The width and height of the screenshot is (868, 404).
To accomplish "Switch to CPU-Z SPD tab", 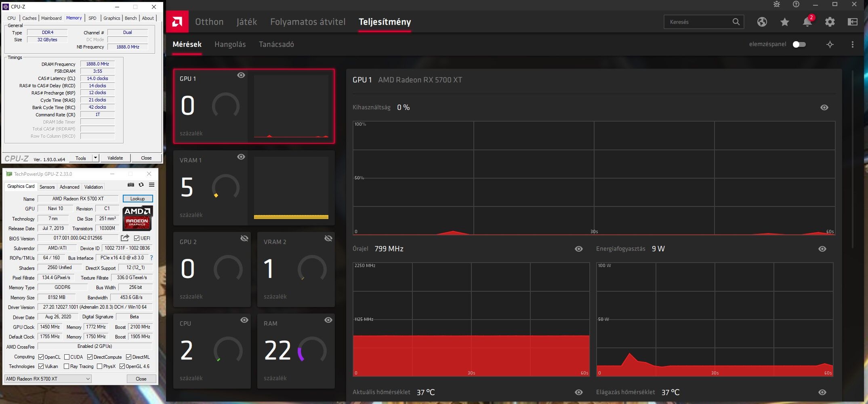I will click(92, 18).
